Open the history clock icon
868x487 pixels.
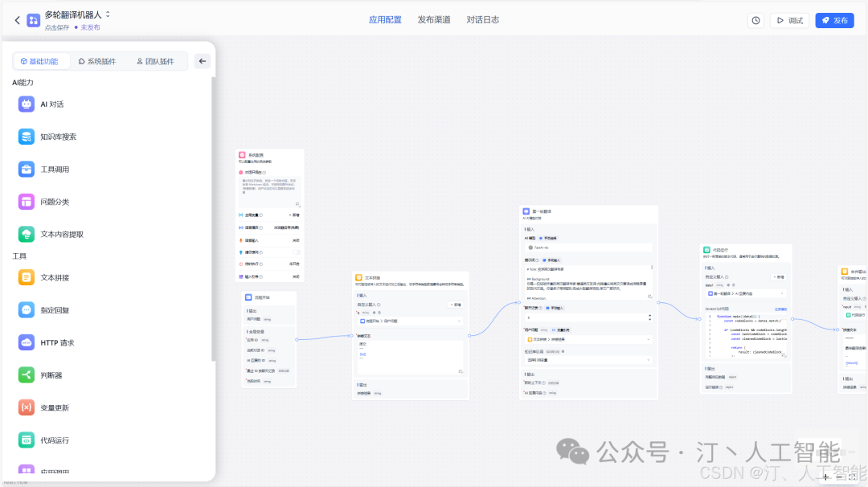[x=755, y=20]
